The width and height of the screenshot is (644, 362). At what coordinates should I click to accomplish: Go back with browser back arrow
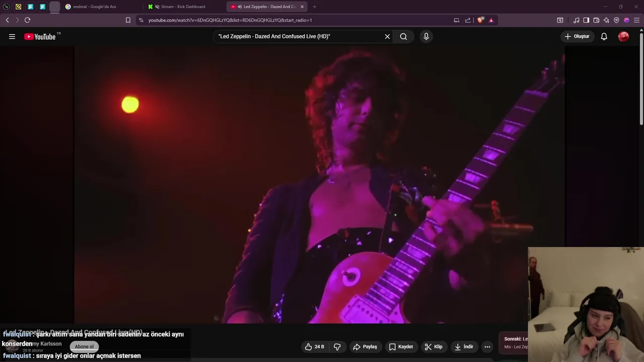[x=8, y=20]
